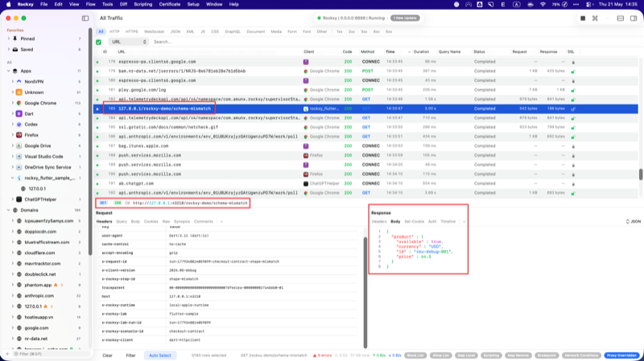Screen dimensions: 644x361
Task: Collapse the Apps section chevron
Action: [x=9, y=71]
